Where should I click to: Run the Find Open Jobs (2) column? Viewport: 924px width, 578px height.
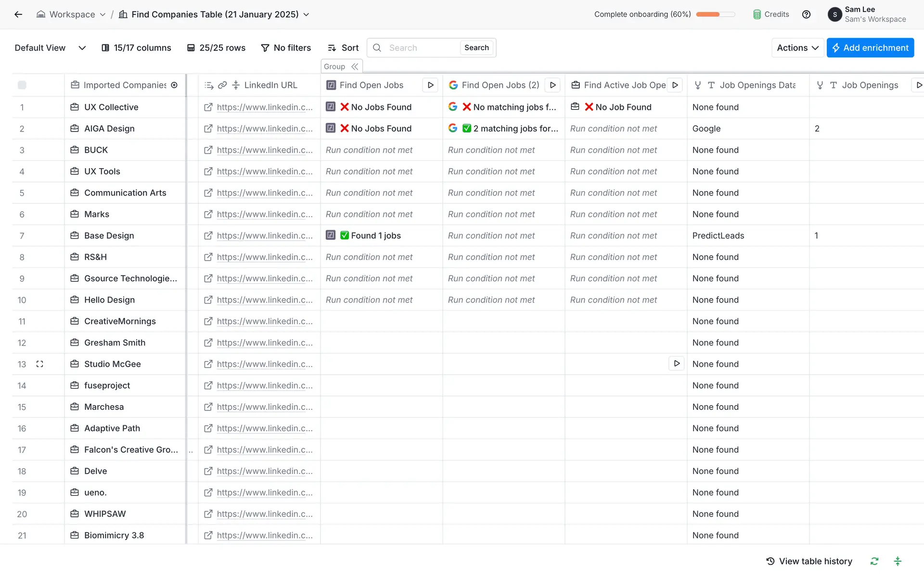(x=552, y=85)
